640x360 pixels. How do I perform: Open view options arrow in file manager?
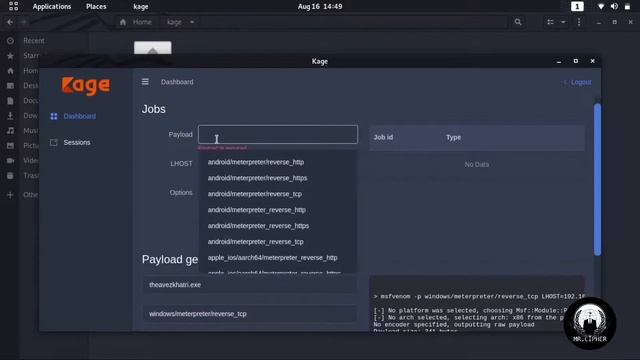click(x=563, y=22)
